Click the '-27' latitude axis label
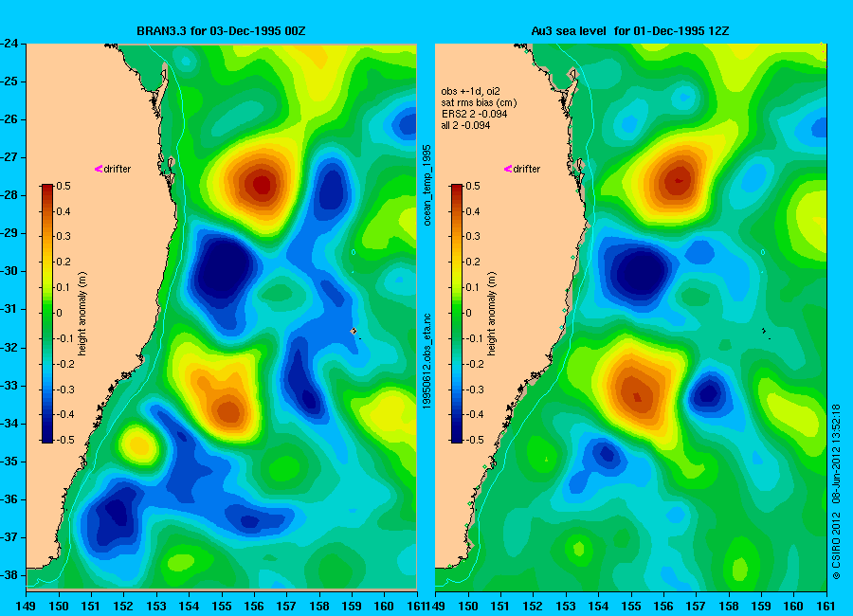This screenshot has height=616, width=853. click(11, 157)
